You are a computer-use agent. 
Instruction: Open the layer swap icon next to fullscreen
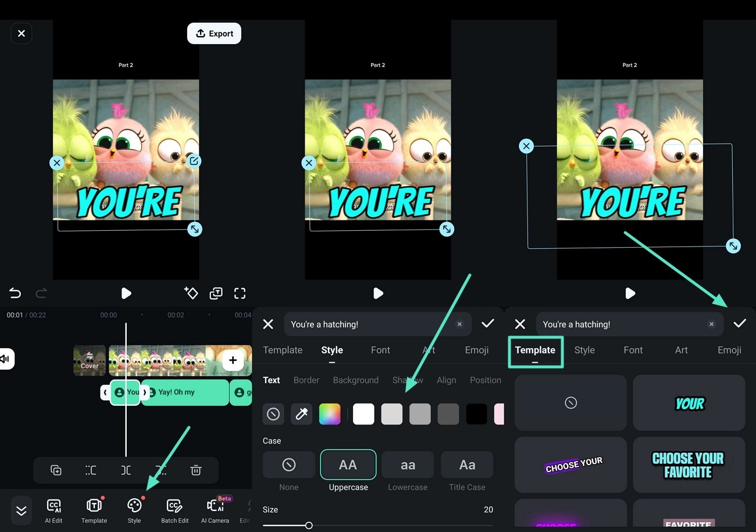(x=216, y=294)
